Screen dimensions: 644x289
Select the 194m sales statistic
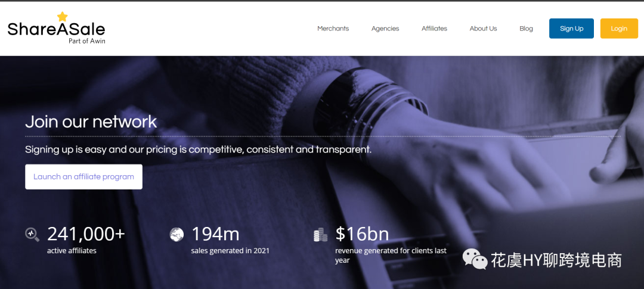tap(215, 234)
